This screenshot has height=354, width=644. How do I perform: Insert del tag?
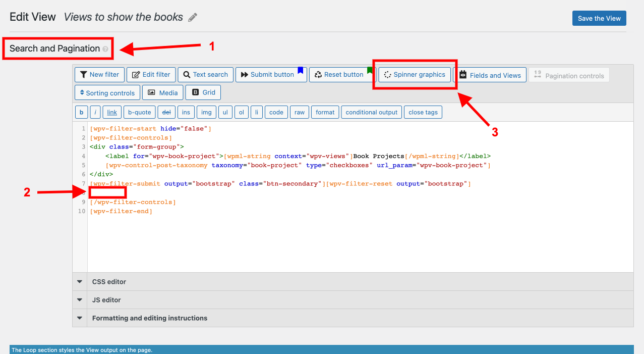pos(166,112)
